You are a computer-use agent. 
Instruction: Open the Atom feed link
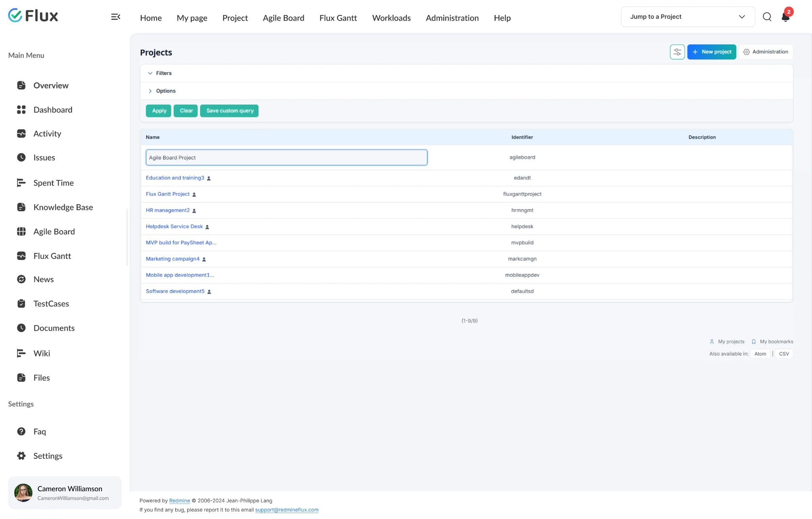[760, 354]
